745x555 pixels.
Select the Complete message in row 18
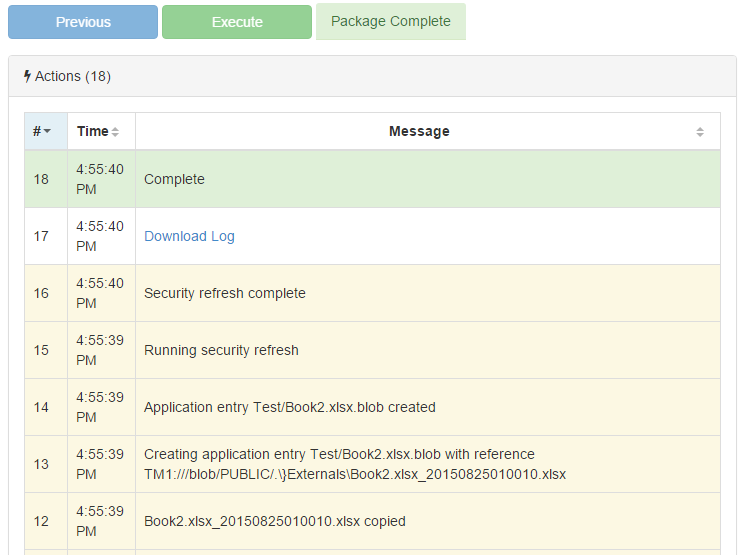pyautogui.click(x=174, y=179)
